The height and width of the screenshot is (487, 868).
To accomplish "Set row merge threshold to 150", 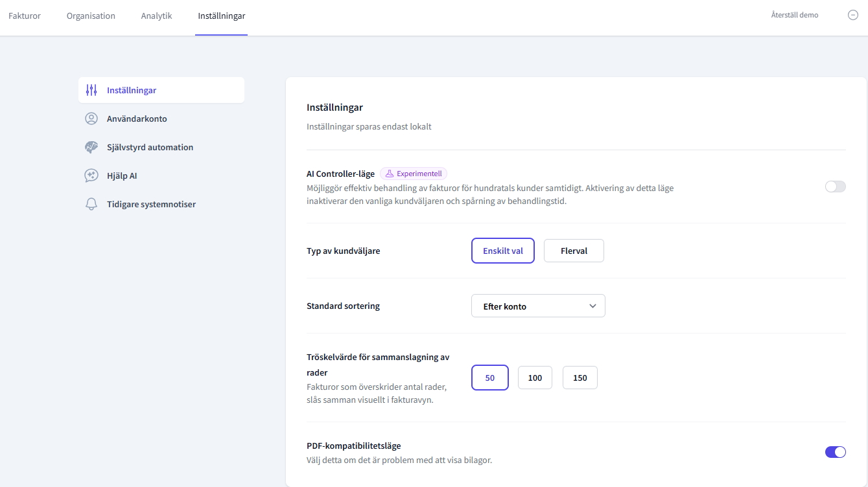I will click(580, 378).
